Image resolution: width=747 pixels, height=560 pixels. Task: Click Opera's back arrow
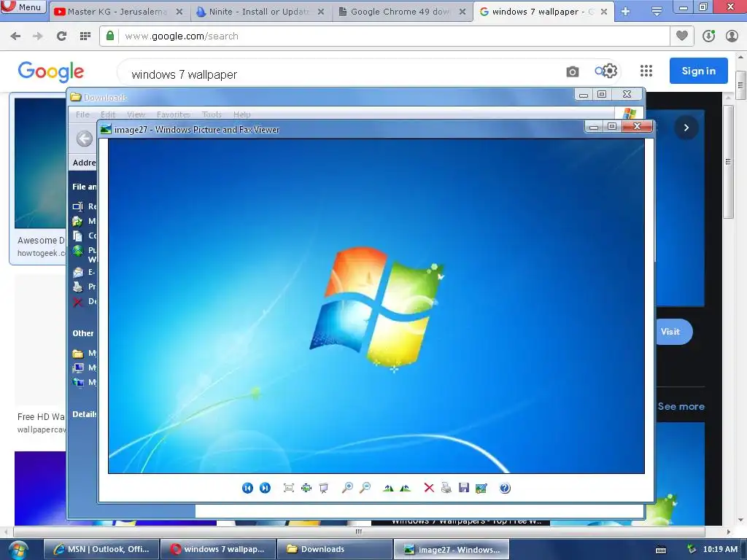(x=15, y=36)
